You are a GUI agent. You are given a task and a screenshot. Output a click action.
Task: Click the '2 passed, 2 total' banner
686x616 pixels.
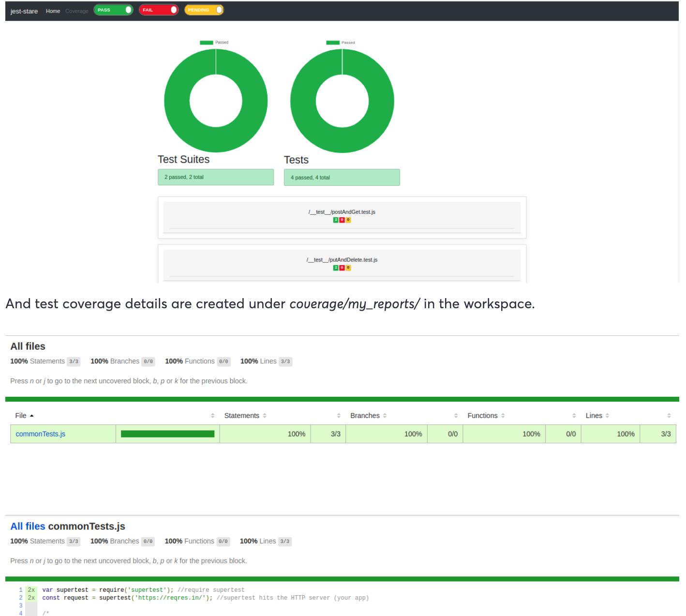click(216, 177)
